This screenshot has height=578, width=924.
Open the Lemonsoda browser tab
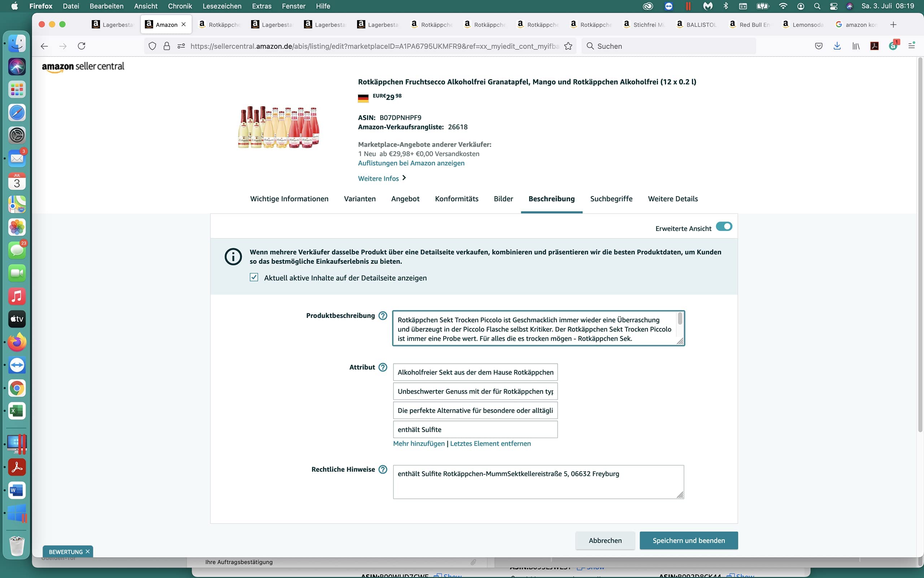(x=803, y=25)
